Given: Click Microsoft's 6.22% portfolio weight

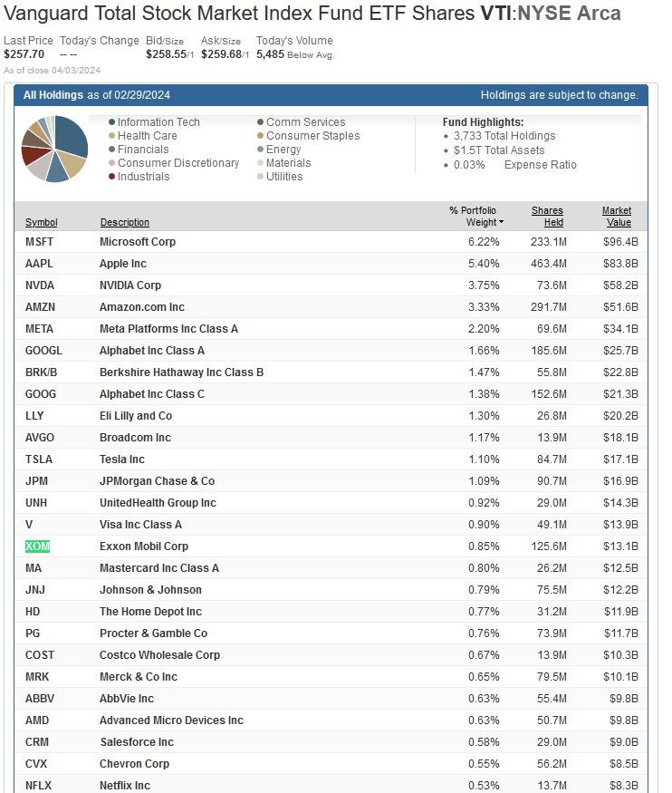Looking at the screenshot, I should pos(484,242).
